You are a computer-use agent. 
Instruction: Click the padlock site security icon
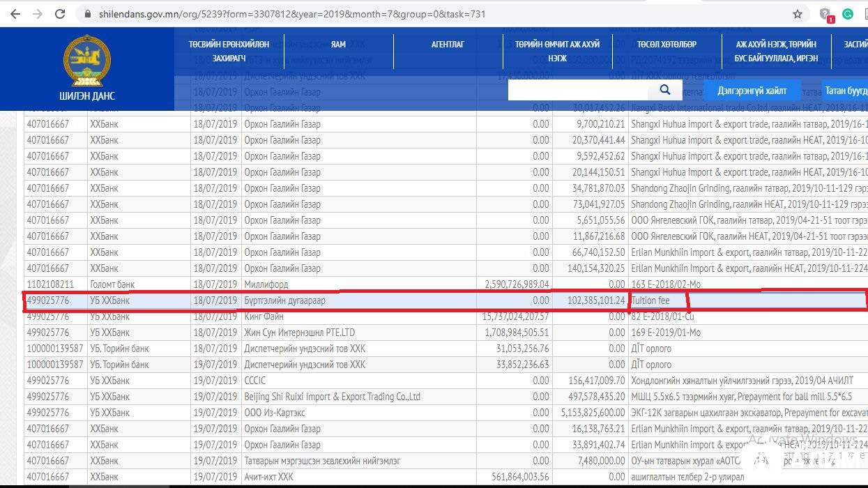click(88, 14)
